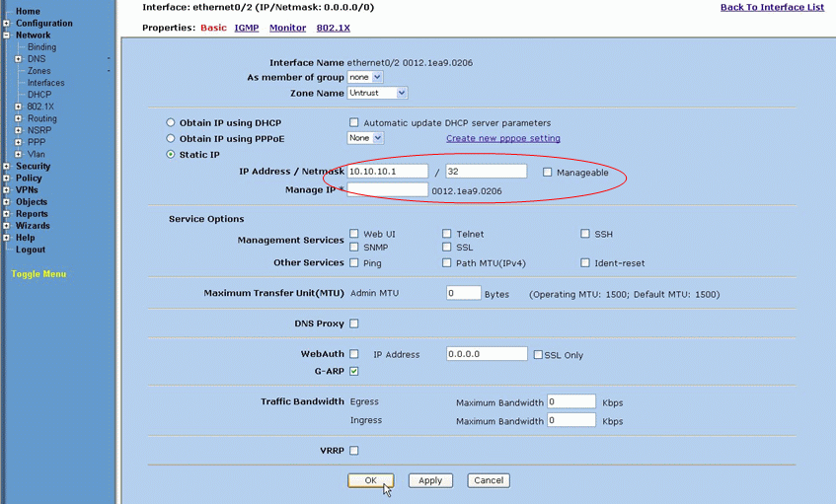This screenshot has width=836, height=504.
Task: Click the Toggle Menu link
Action: click(38, 274)
